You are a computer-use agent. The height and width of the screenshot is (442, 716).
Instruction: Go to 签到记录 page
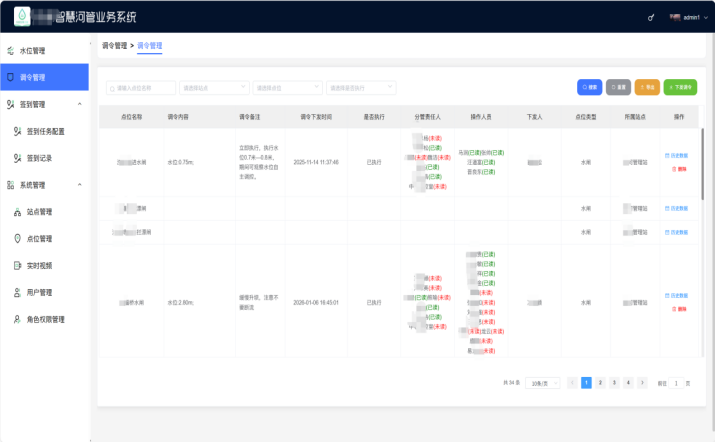click(40, 158)
